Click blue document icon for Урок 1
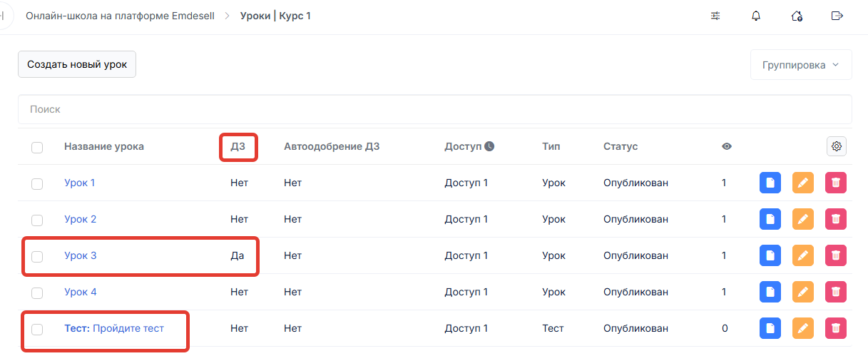The image size is (868, 361). (x=770, y=183)
